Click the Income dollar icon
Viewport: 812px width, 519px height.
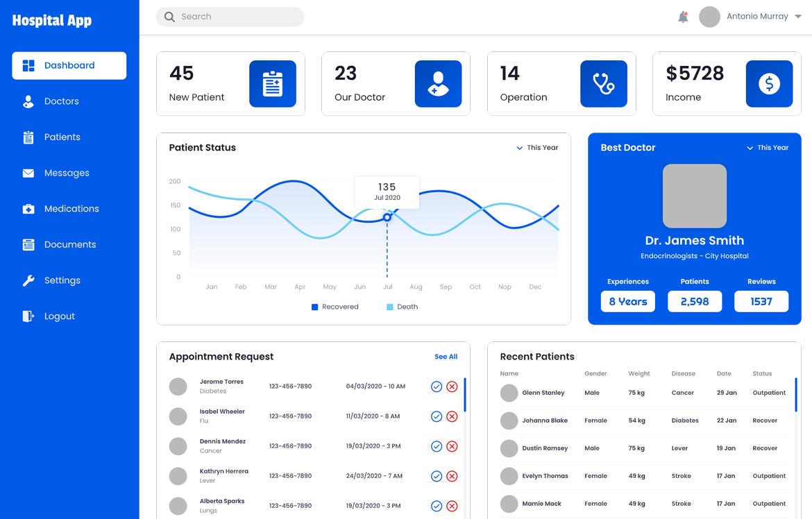(x=769, y=83)
